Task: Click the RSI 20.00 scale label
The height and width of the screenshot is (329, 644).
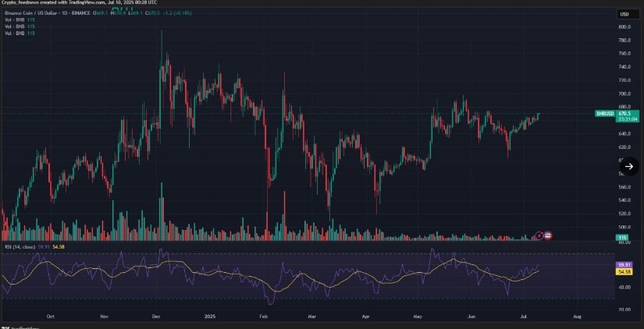Action: 624,310
